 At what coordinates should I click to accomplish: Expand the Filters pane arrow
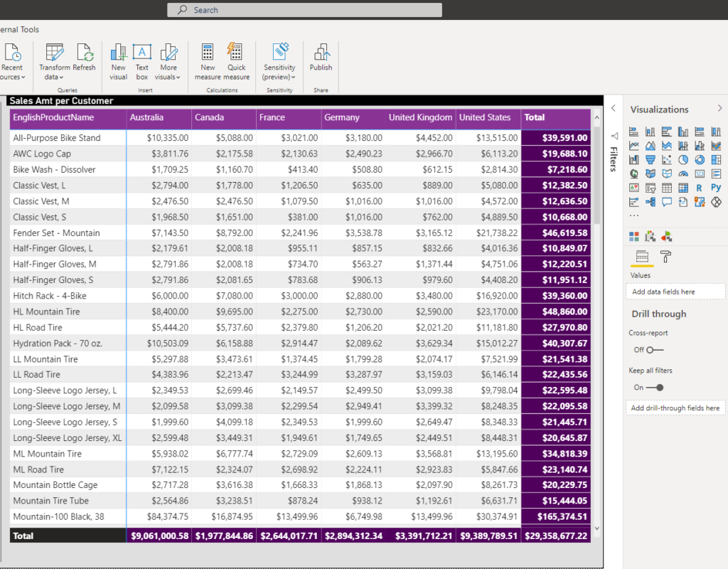coord(614,108)
